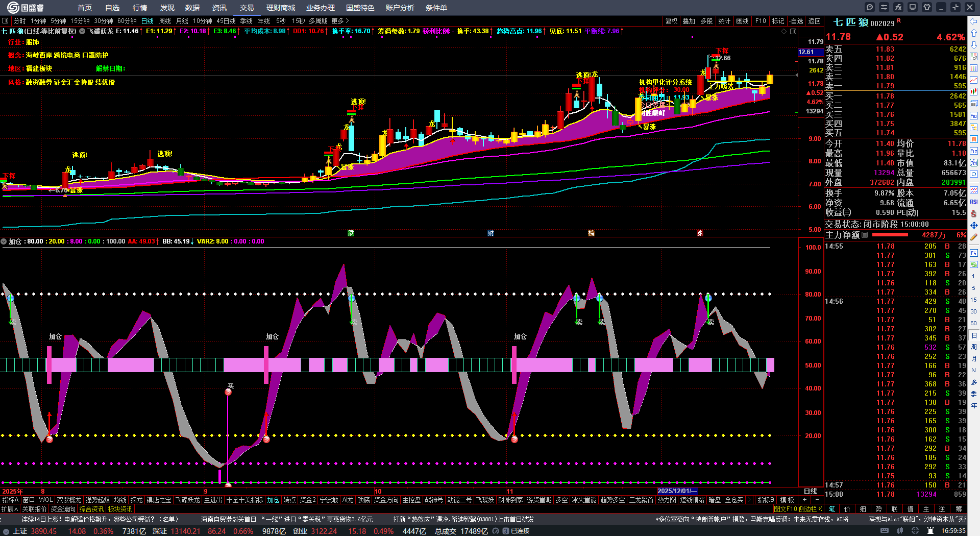
Task: Open the 综合资讯 link
Action: click(x=91, y=509)
